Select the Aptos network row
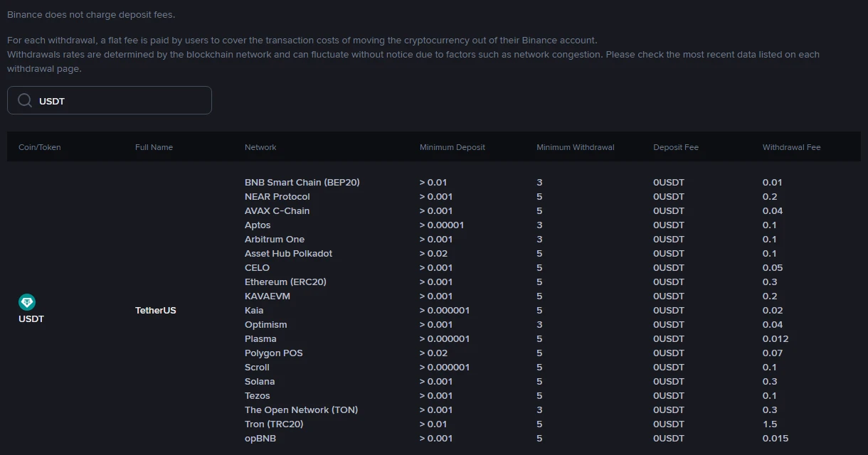Screen dimensions: 868x455 click(x=258, y=225)
